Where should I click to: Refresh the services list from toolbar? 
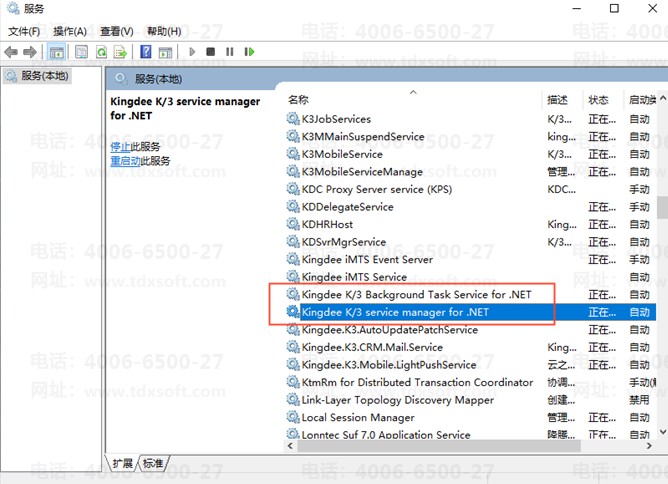[x=101, y=52]
